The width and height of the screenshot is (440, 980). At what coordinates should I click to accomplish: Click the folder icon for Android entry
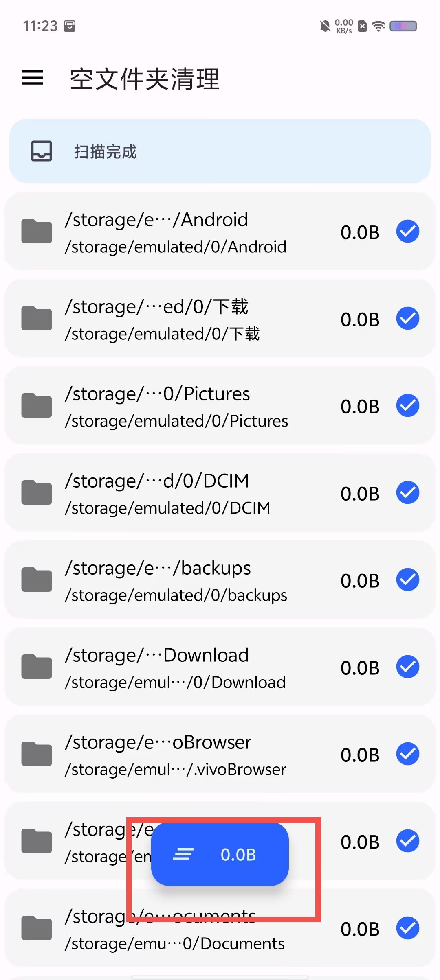[37, 231]
